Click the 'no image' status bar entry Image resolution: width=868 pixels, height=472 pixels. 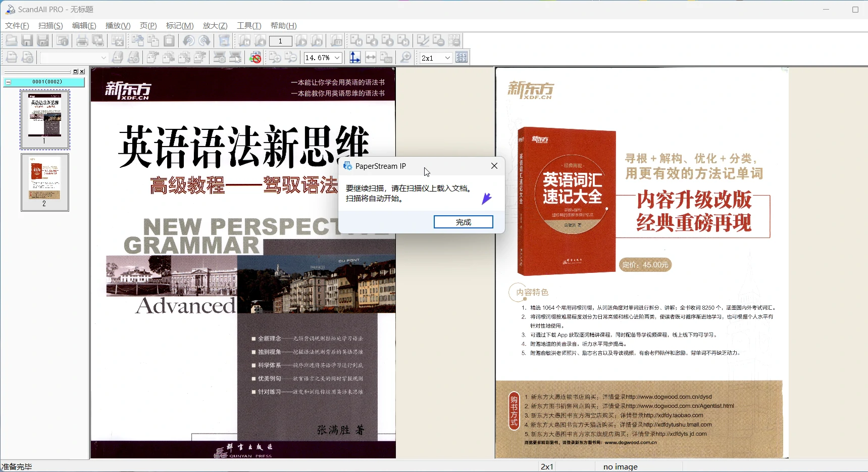click(620, 466)
